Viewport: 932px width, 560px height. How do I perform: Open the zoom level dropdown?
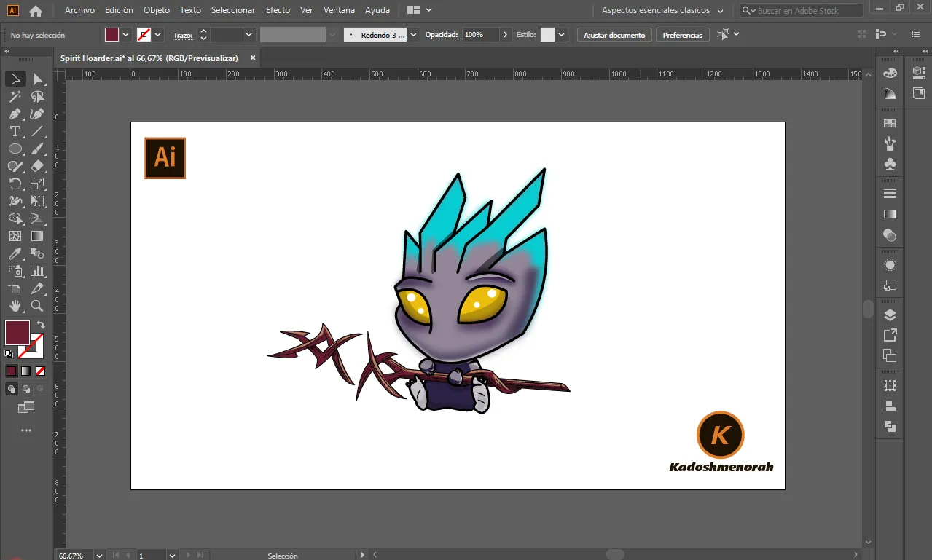coord(99,555)
